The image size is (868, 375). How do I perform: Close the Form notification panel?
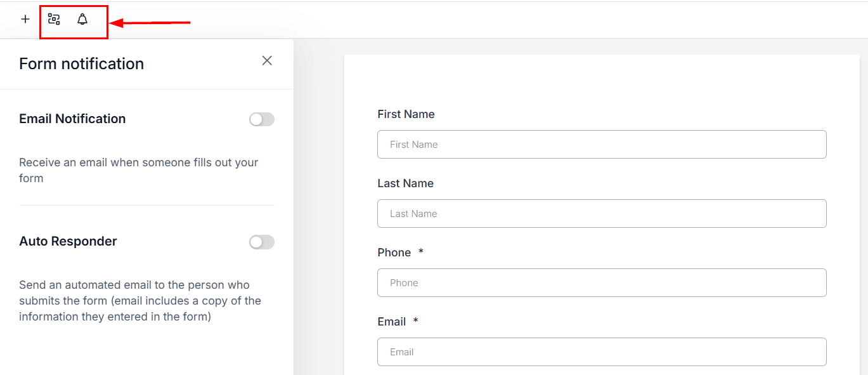point(267,60)
